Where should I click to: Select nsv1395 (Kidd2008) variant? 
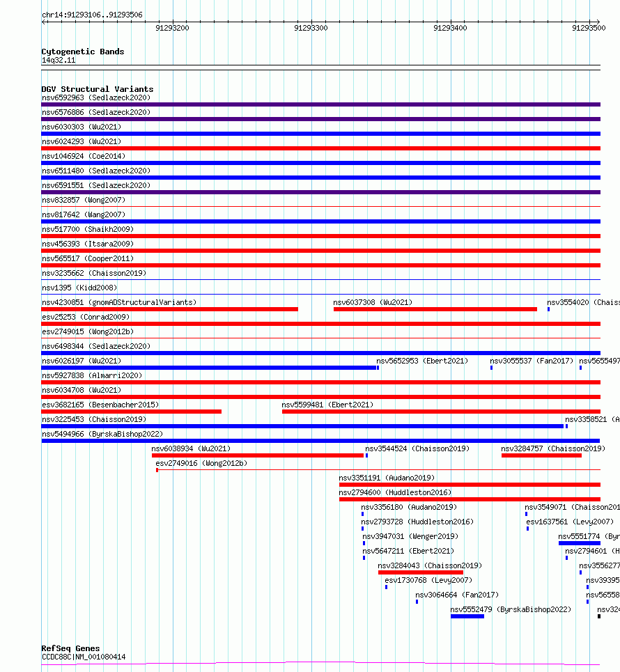click(79, 288)
